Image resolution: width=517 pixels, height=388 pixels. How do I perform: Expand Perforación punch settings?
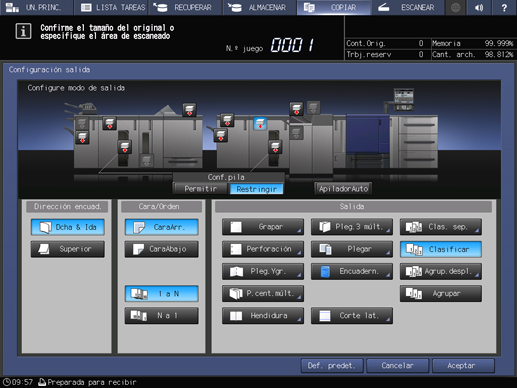pyautogui.click(x=263, y=249)
